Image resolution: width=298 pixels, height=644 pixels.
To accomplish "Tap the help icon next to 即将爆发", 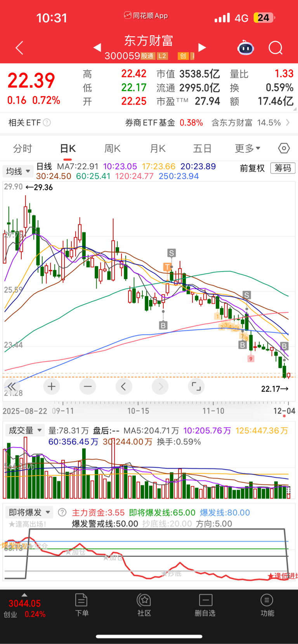I will coord(62,512).
